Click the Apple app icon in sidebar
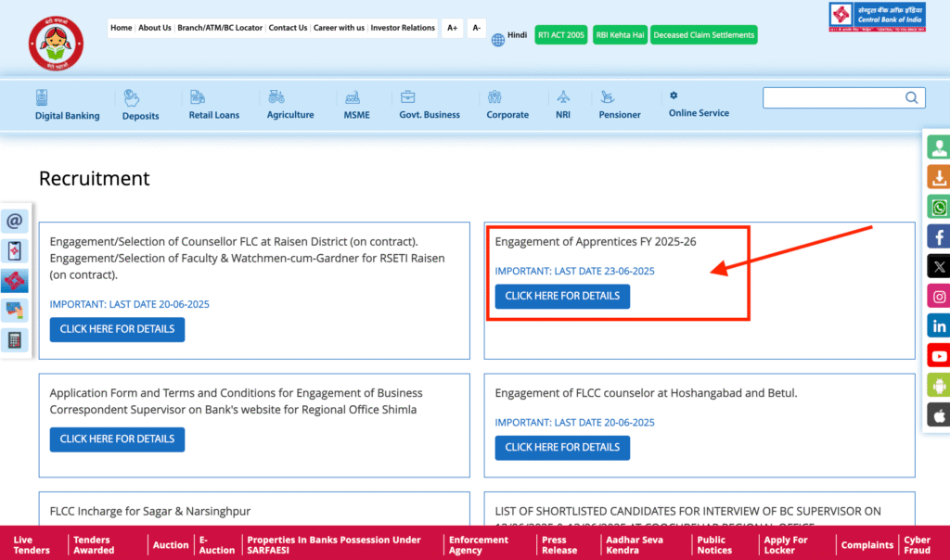Image resolution: width=950 pixels, height=560 pixels. point(939,415)
